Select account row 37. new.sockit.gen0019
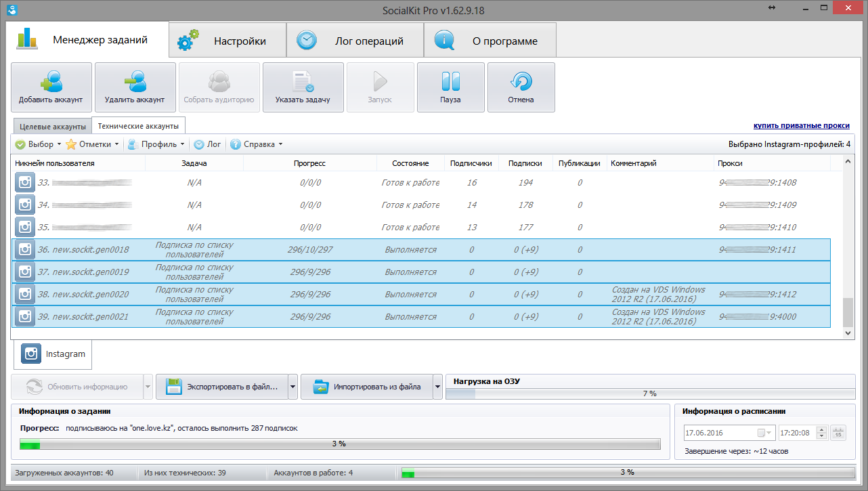868x491 pixels. (x=421, y=272)
